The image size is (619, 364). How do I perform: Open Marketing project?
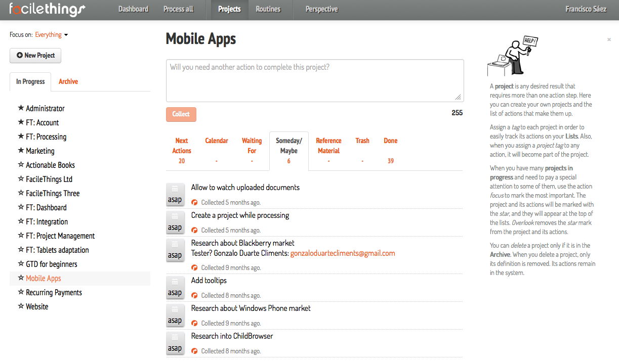pyautogui.click(x=40, y=151)
